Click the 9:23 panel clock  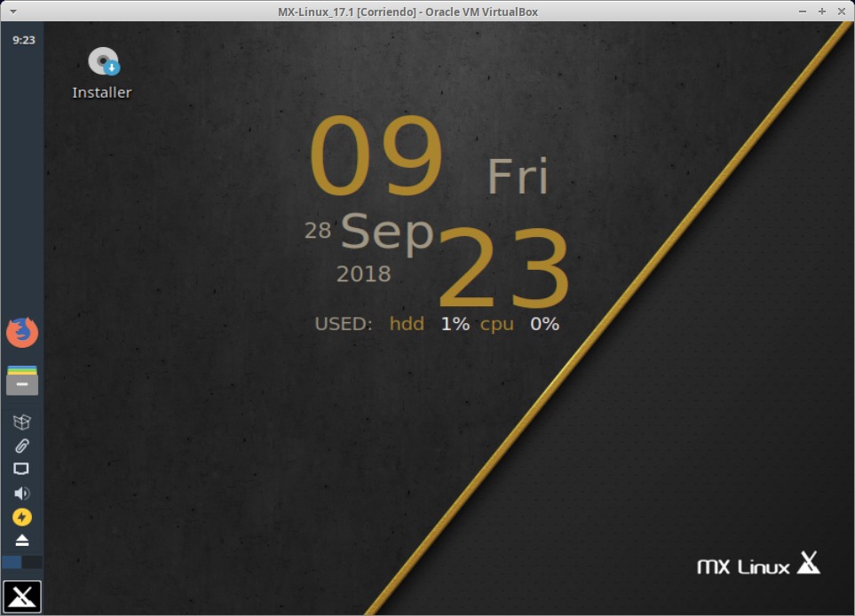point(23,40)
